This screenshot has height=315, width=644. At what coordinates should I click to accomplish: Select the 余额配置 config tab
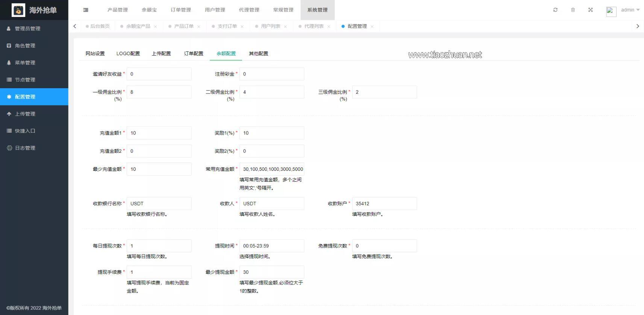click(226, 54)
